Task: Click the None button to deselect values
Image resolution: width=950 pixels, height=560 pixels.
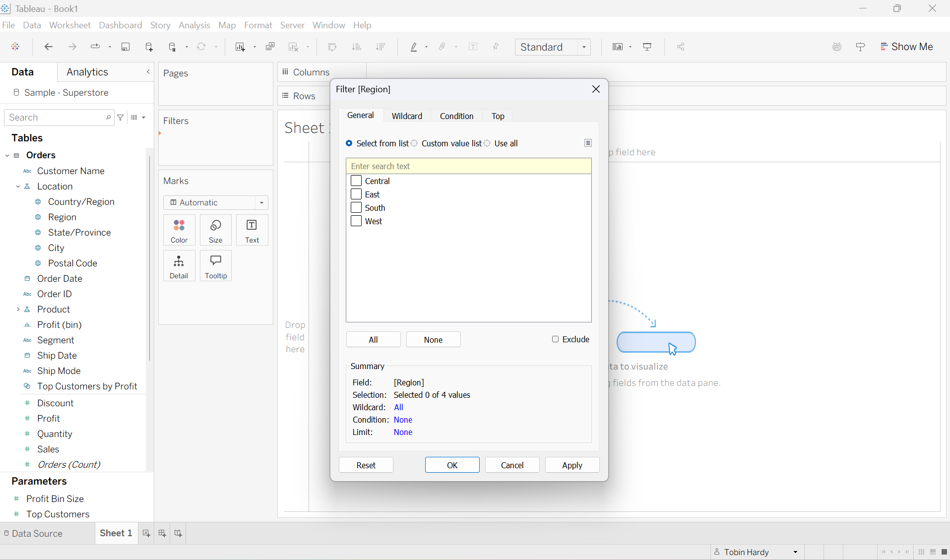Action: point(433,339)
